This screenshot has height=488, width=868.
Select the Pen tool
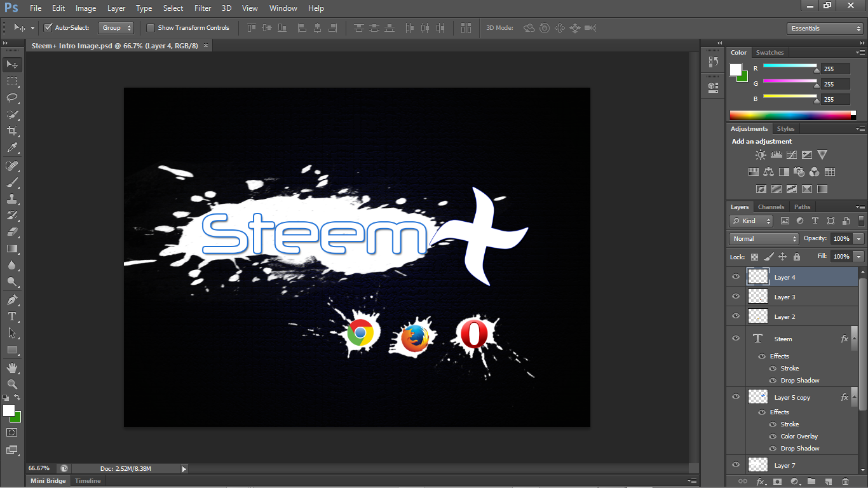click(x=12, y=300)
